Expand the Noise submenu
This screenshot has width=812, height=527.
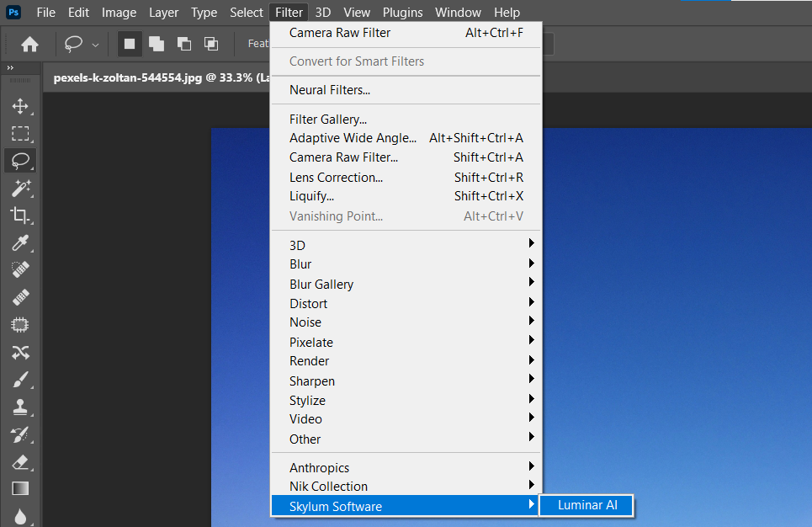(x=406, y=322)
